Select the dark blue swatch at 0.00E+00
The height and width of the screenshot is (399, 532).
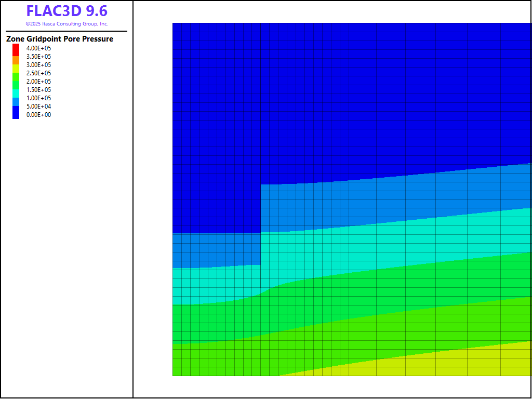click(16, 113)
